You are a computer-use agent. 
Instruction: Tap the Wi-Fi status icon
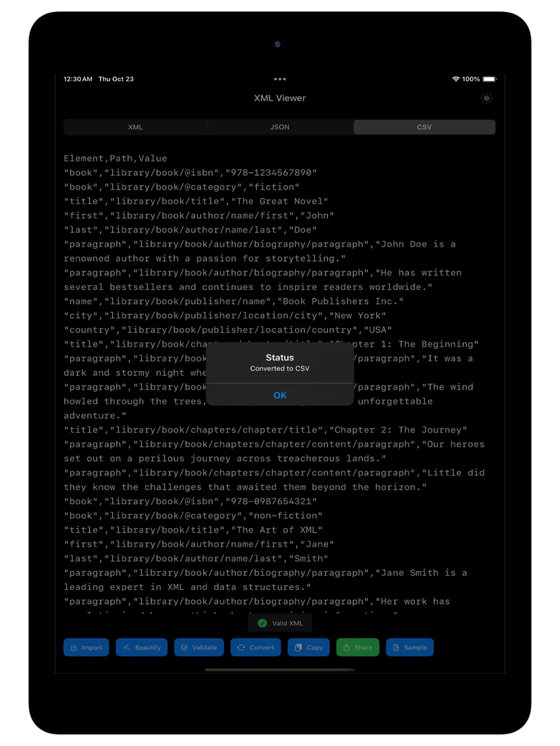coord(456,79)
